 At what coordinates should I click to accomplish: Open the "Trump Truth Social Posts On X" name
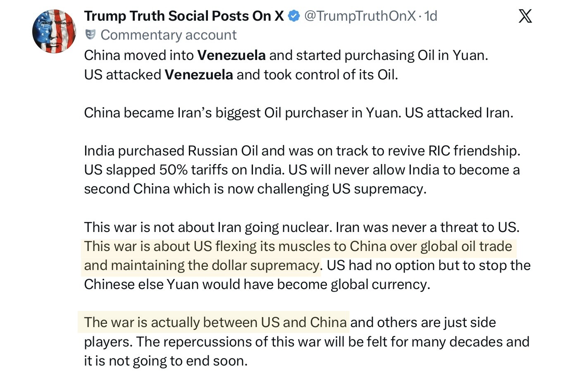pos(184,16)
